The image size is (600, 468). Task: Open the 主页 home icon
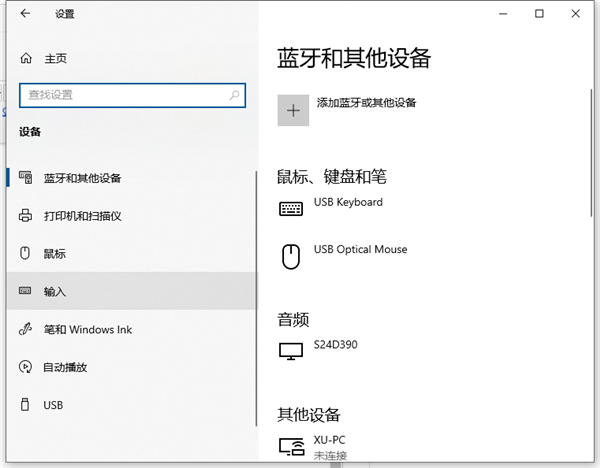tap(26, 58)
